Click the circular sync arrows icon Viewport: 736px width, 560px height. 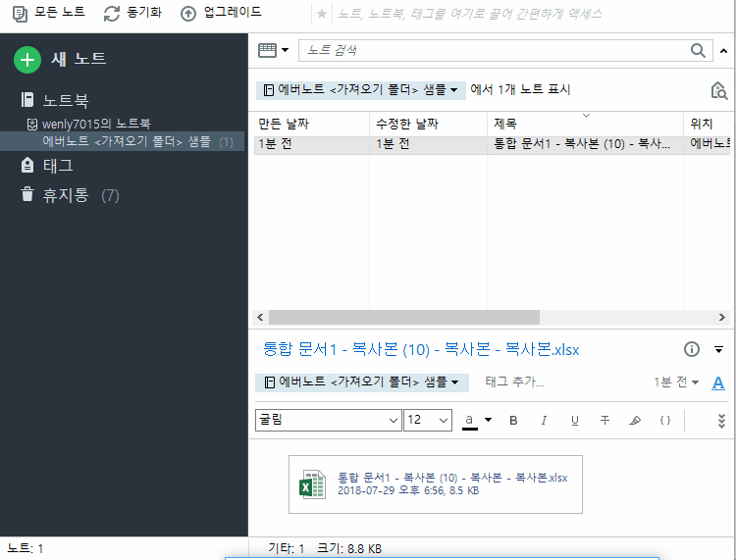pyautogui.click(x=112, y=13)
